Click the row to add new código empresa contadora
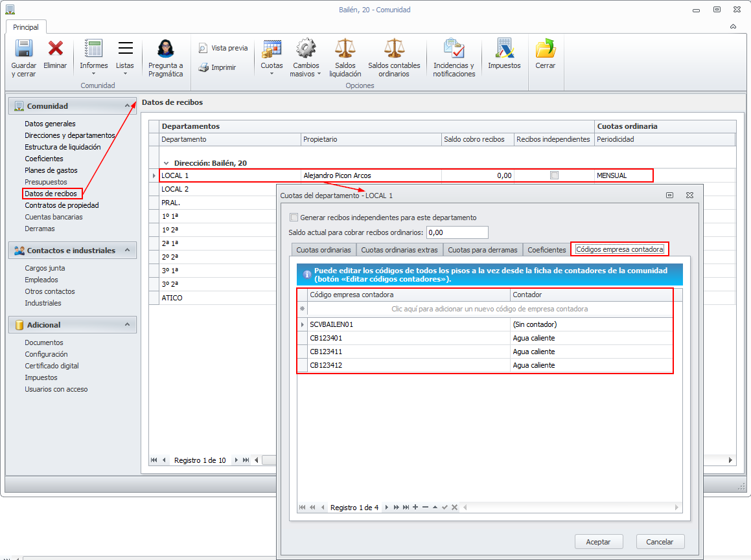 [489, 309]
